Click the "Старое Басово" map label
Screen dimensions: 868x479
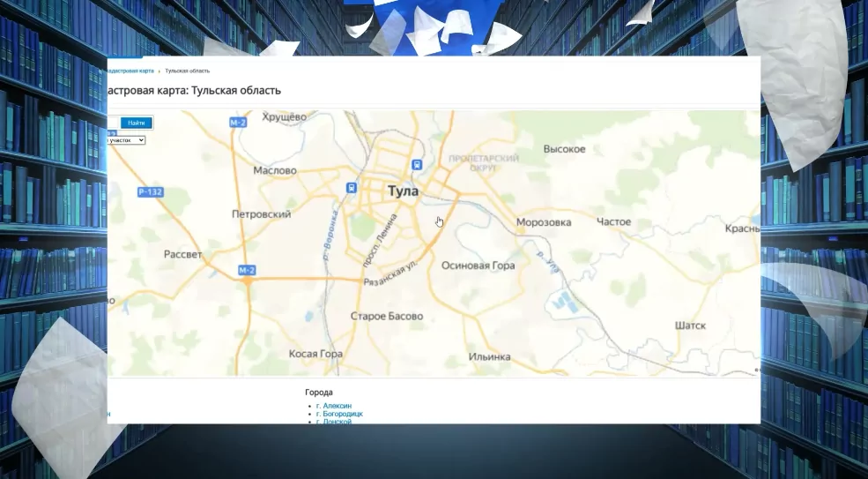point(387,317)
